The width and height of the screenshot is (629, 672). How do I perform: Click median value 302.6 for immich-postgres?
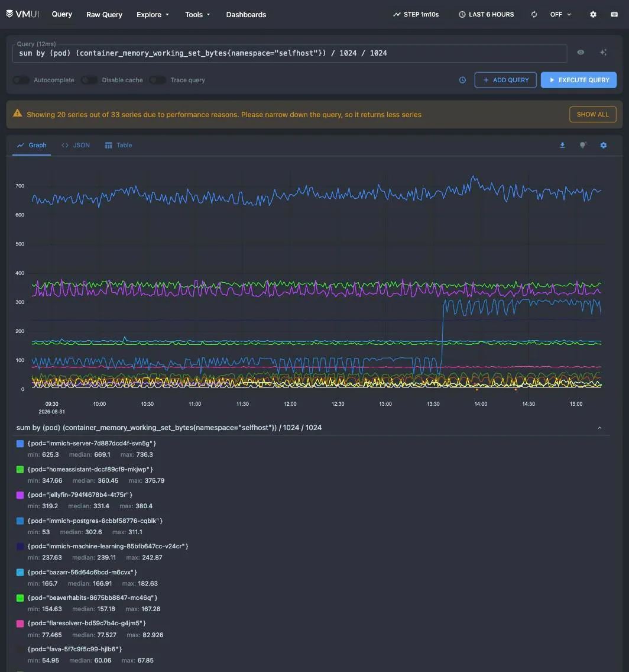[x=93, y=532]
